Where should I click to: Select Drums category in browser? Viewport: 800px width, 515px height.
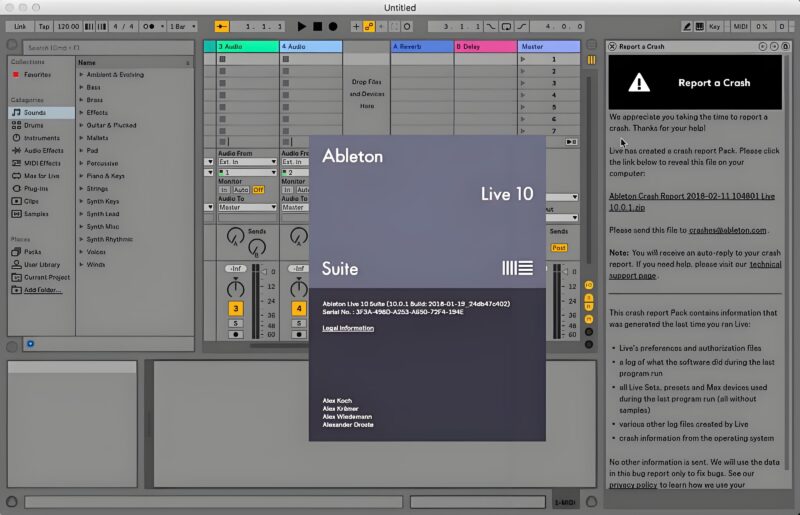(34, 125)
